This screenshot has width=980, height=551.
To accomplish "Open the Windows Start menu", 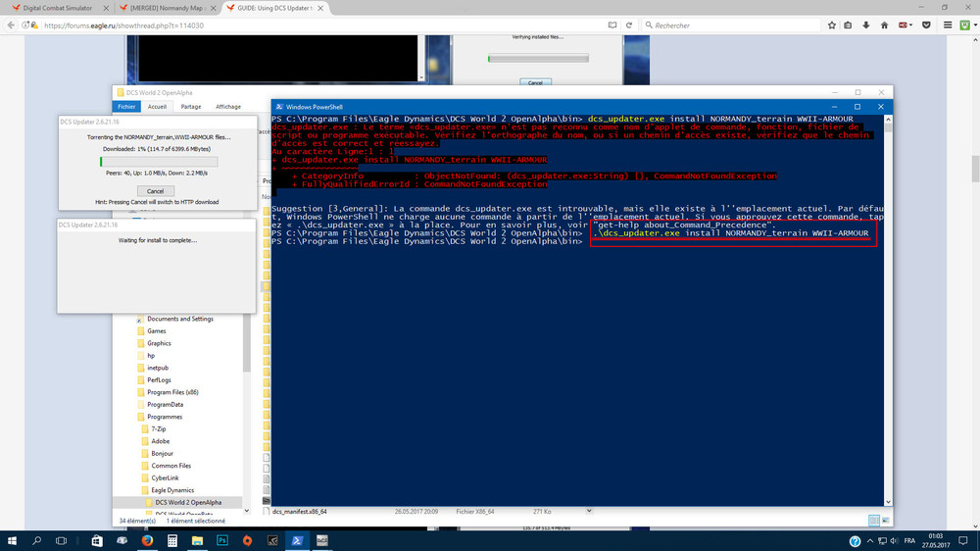I will point(11,540).
